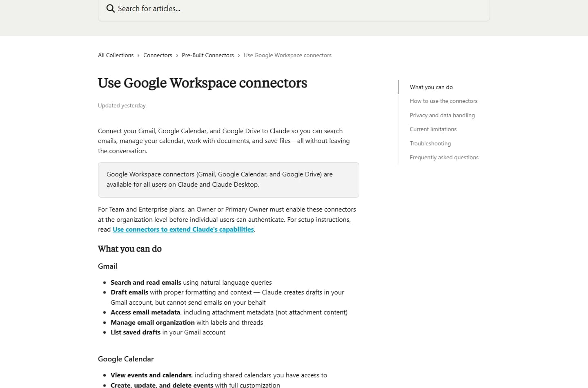Open the All Collections breadcrumb
Image resolution: width=588 pixels, height=388 pixels.
click(116, 55)
